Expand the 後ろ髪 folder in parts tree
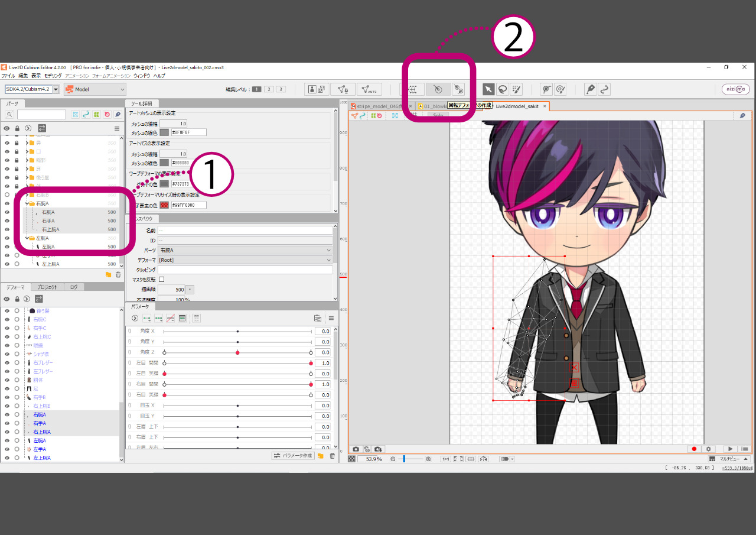756x535 pixels. [x=27, y=177]
